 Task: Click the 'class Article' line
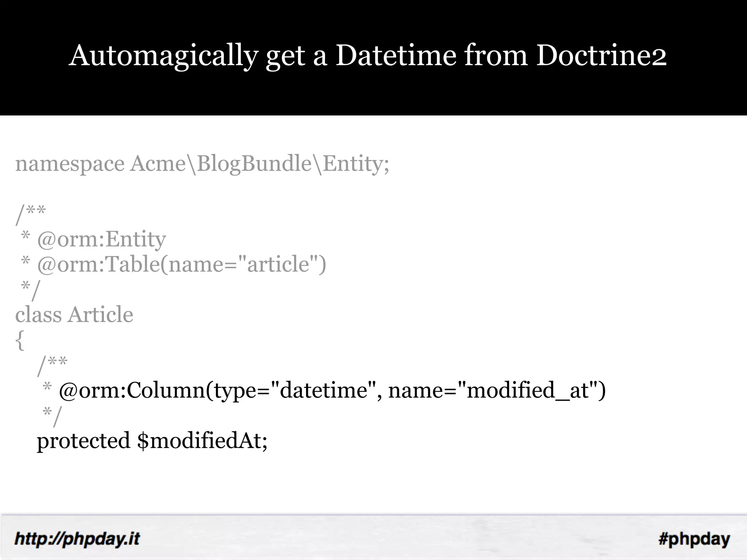74,314
